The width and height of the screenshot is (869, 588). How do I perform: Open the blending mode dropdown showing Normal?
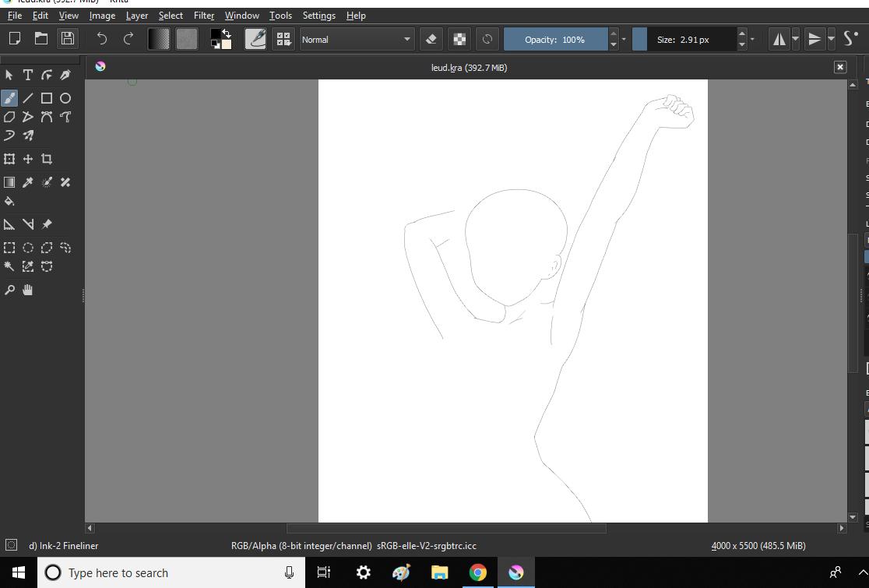(x=356, y=39)
